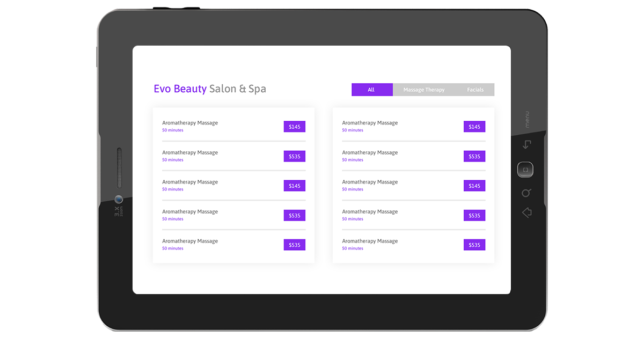Tap the return arrow icon below menu
This screenshot has height=337, width=644.
pos(526,144)
